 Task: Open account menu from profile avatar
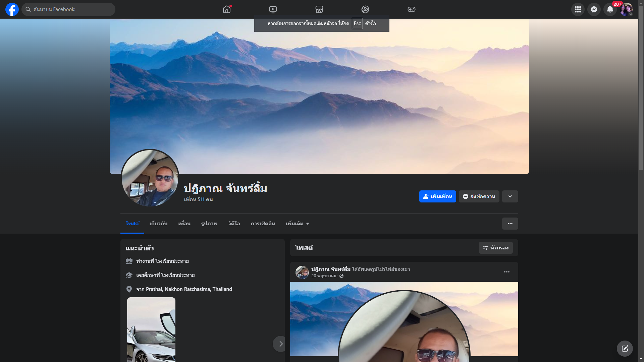coord(626,9)
